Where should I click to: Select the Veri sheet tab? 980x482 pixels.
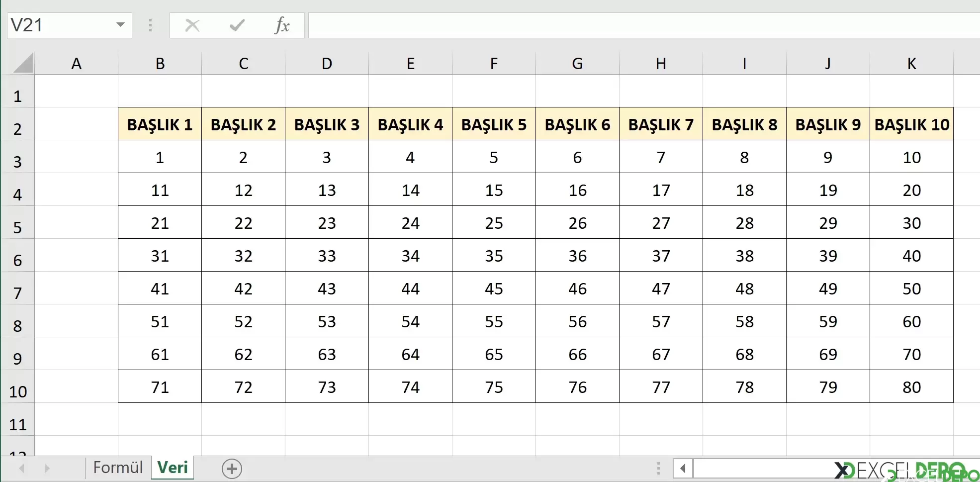[x=173, y=468]
